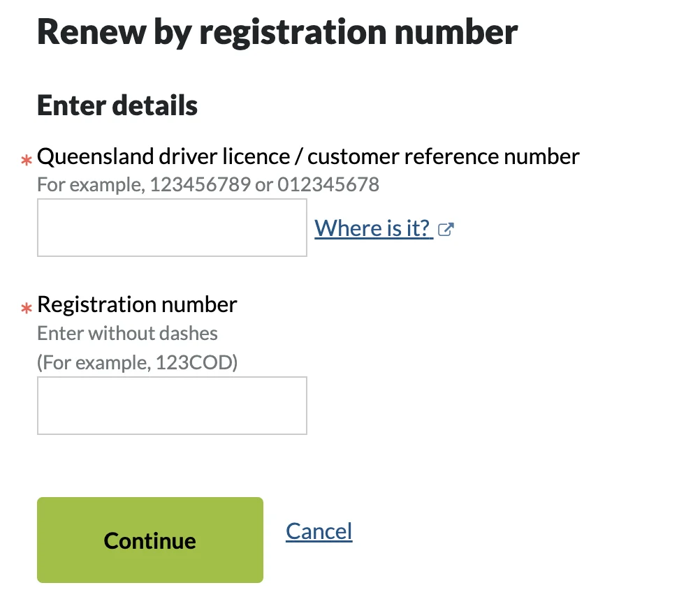700x613 pixels.
Task: Click the red asterisk beside Registration number
Action: coord(27,309)
